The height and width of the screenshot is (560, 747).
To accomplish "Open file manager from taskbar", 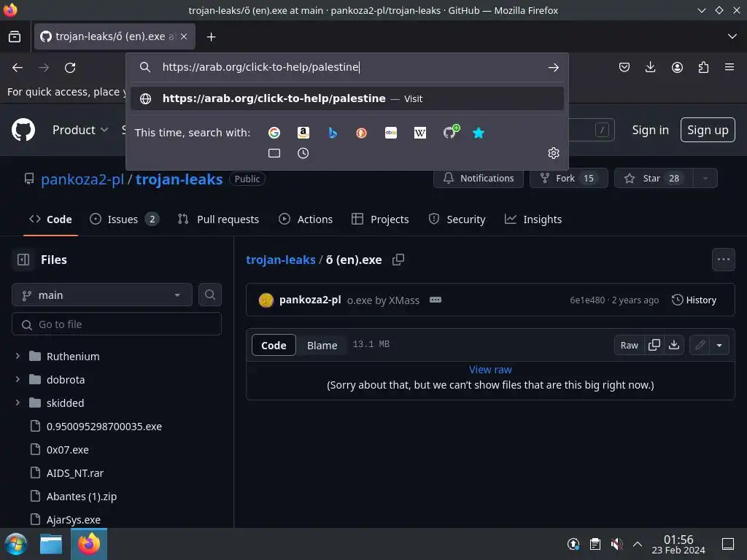I will (51, 544).
